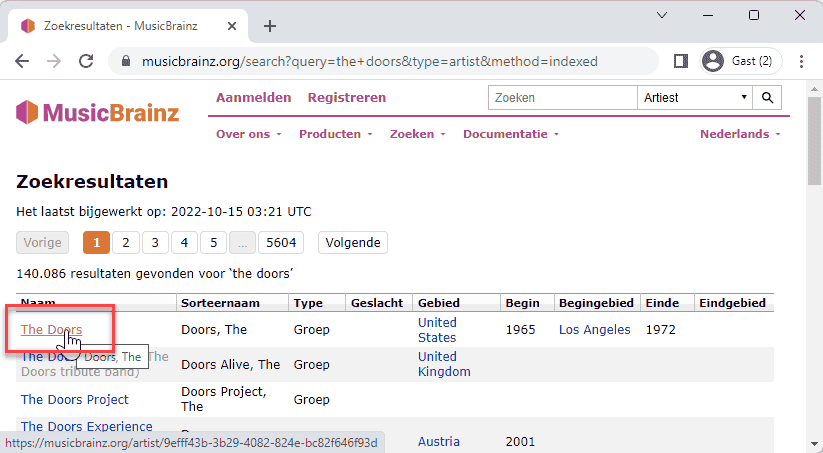This screenshot has height=453, width=823.
Task: Open the Gast (2) profile menu
Action: [741, 61]
